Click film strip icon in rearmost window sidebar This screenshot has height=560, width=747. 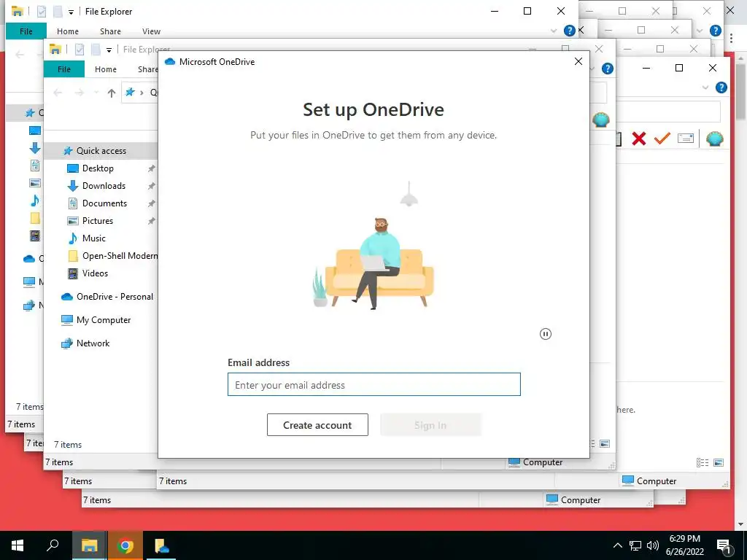click(35, 236)
